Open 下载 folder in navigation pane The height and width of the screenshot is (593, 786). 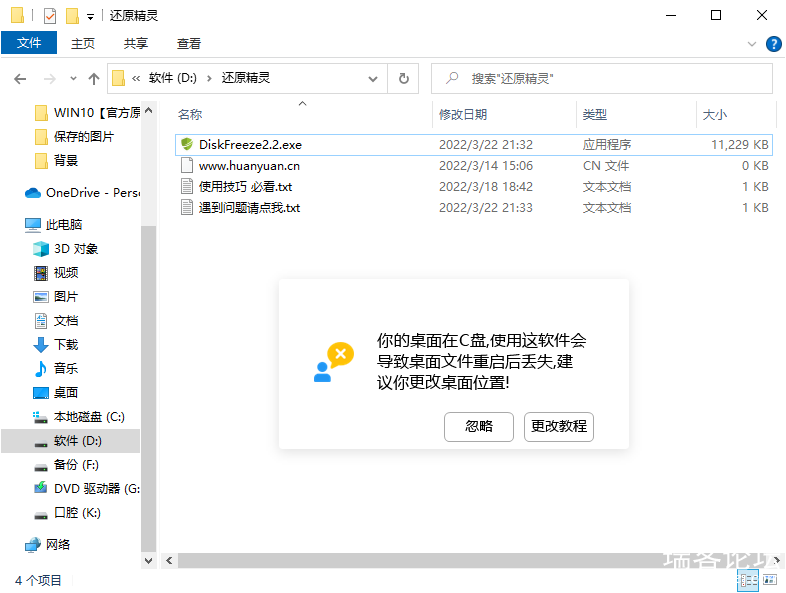coord(66,345)
